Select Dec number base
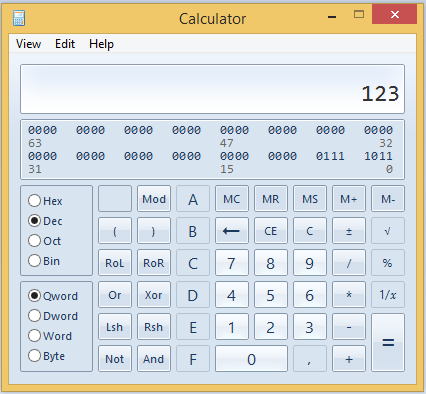 tap(45, 221)
